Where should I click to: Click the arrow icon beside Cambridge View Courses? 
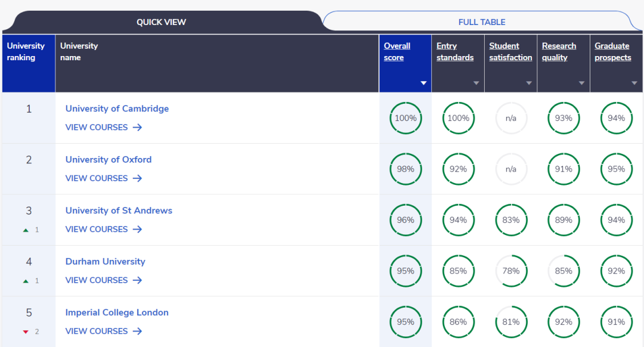click(137, 128)
